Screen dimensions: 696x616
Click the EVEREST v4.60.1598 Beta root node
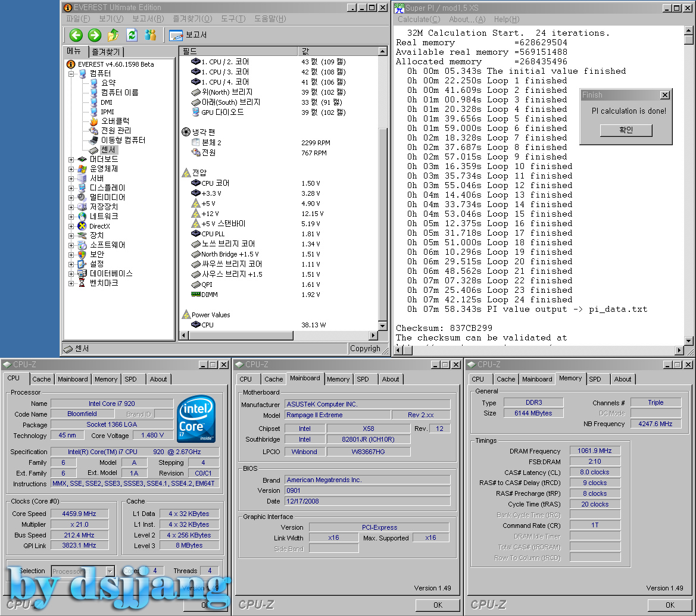click(116, 64)
